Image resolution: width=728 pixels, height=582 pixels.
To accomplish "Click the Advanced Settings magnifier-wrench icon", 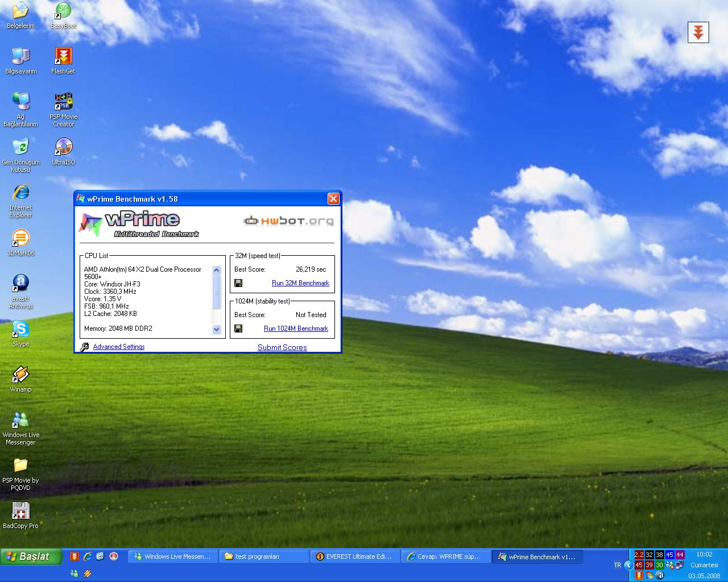I will pyautogui.click(x=84, y=347).
